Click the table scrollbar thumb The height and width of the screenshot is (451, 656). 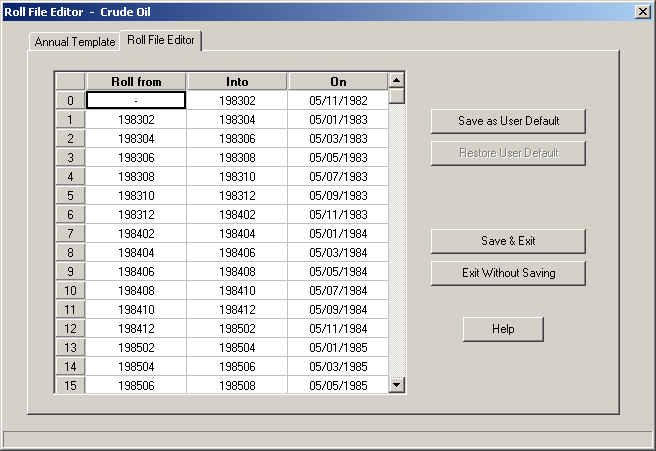coord(397,95)
